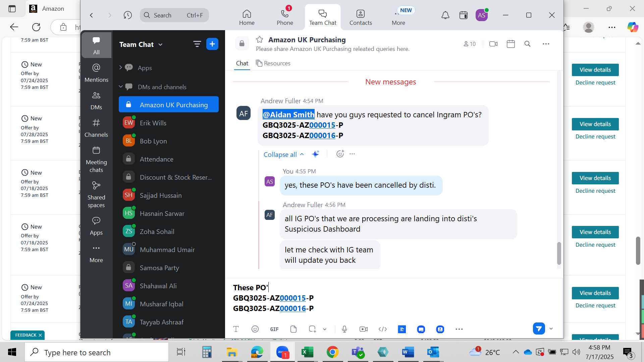Record an audio message
Image resolution: width=644 pixels, height=362 pixels.
coord(344,329)
